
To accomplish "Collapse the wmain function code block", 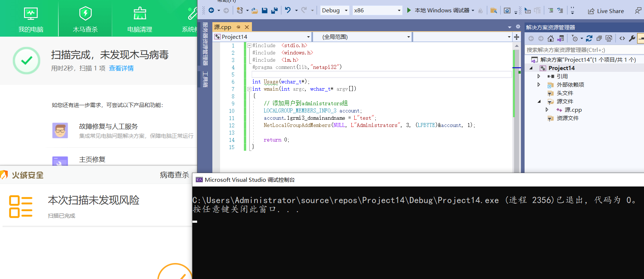I will pos(249,89).
